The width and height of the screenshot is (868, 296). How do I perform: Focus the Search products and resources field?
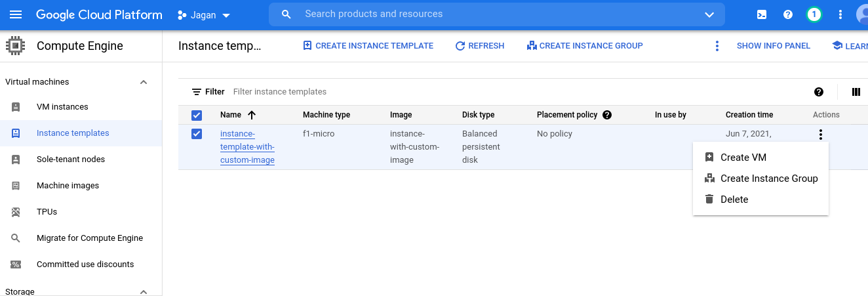click(498, 14)
